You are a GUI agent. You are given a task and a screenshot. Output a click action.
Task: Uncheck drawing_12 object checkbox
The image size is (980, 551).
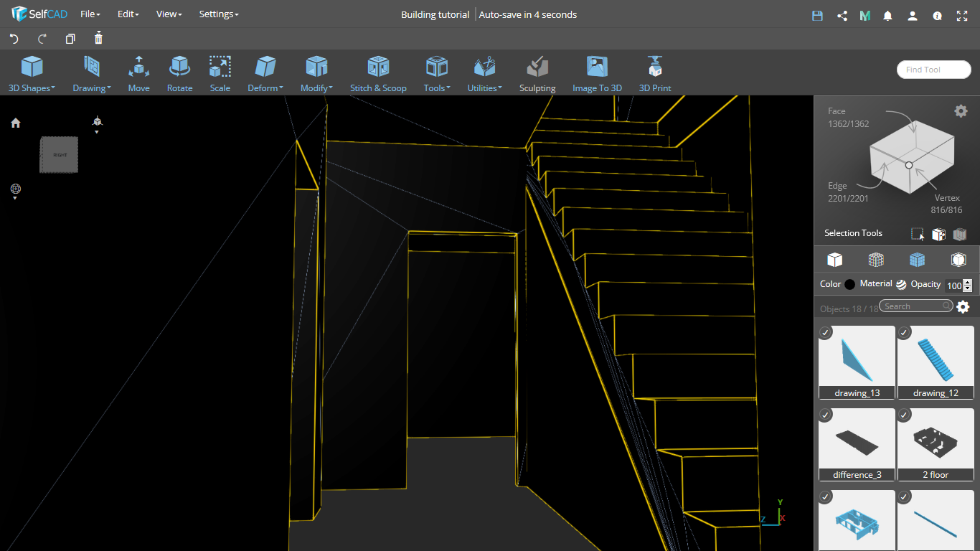(905, 332)
